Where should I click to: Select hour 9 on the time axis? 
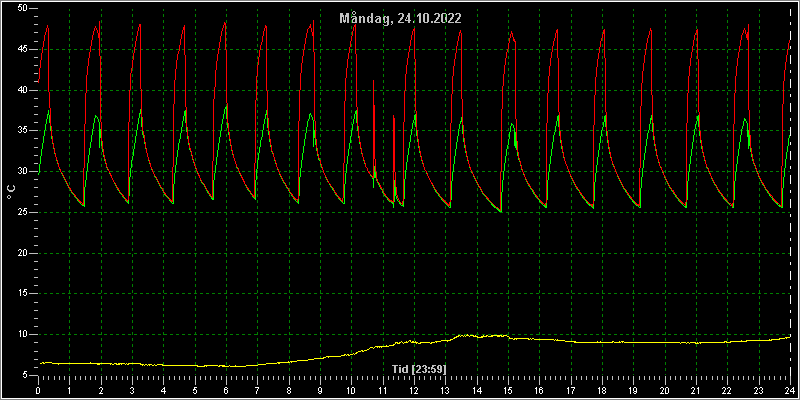coord(320,390)
